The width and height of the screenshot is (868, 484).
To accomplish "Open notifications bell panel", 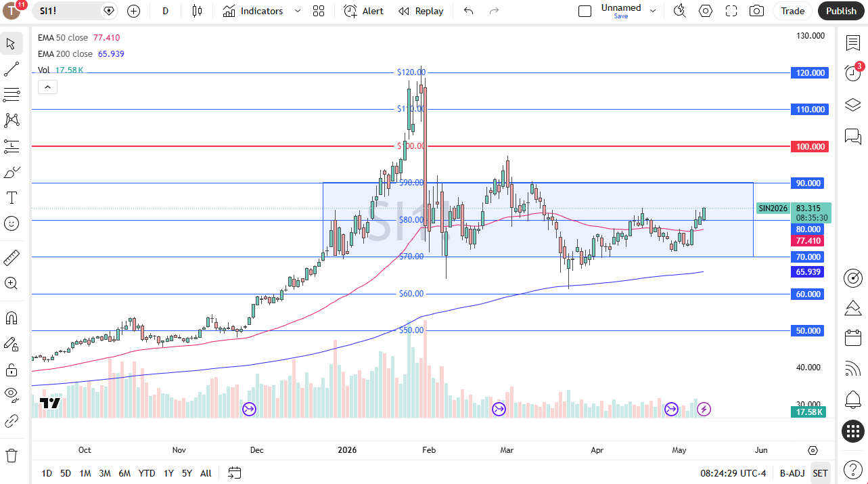I will [852, 399].
